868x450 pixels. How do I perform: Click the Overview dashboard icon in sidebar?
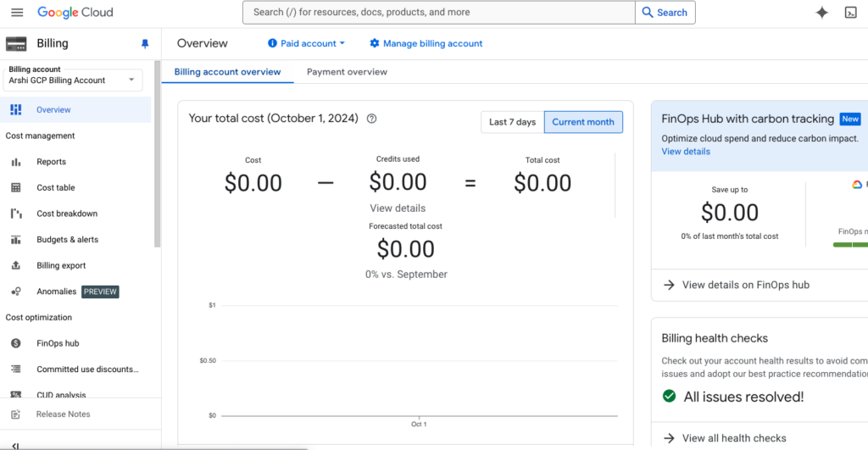16,109
